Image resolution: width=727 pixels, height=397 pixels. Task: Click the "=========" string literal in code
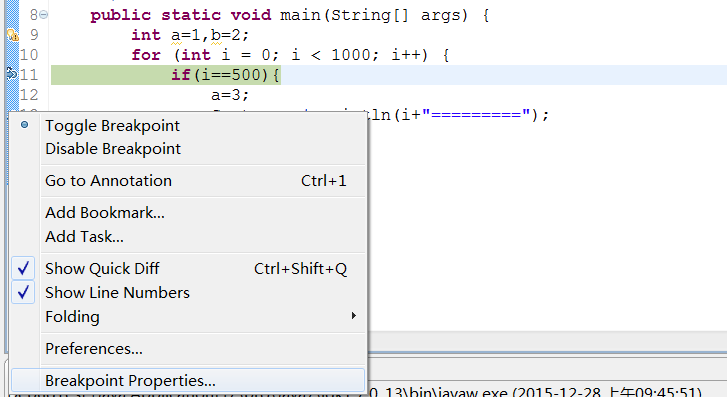(476, 115)
